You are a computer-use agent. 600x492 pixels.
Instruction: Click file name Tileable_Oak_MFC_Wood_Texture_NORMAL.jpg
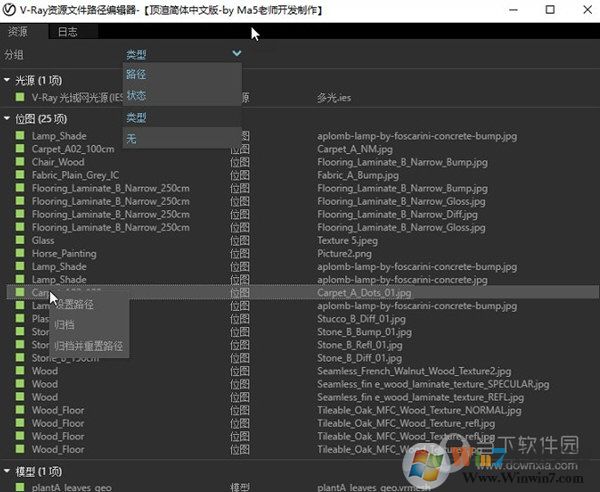(419, 410)
